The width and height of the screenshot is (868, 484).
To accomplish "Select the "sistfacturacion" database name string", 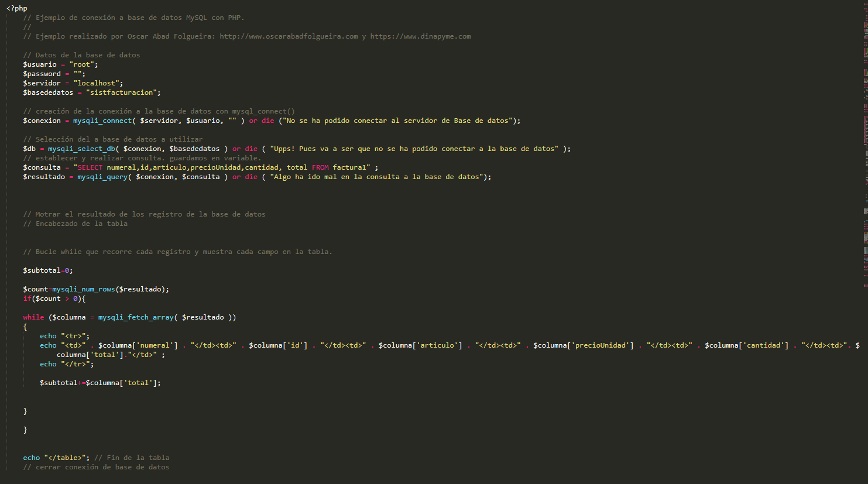I will (x=121, y=92).
